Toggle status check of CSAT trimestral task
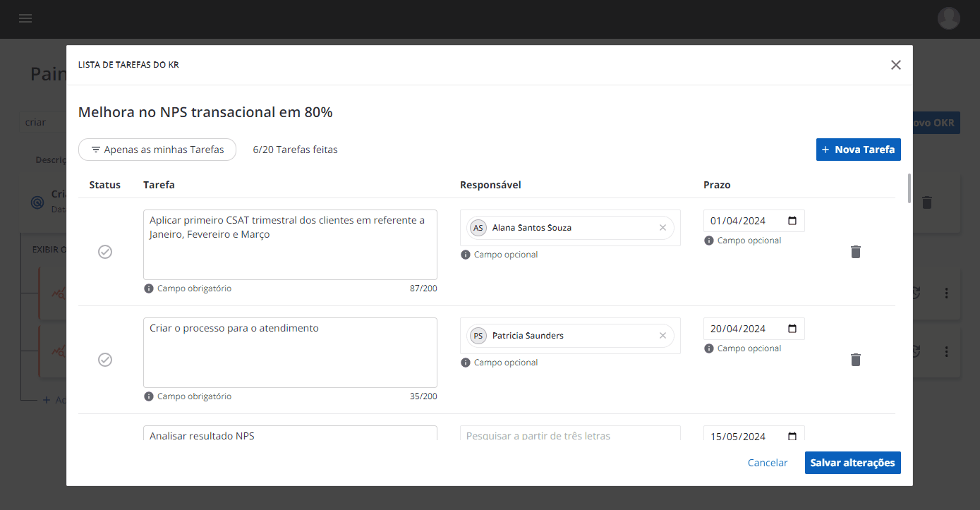 [105, 252]
